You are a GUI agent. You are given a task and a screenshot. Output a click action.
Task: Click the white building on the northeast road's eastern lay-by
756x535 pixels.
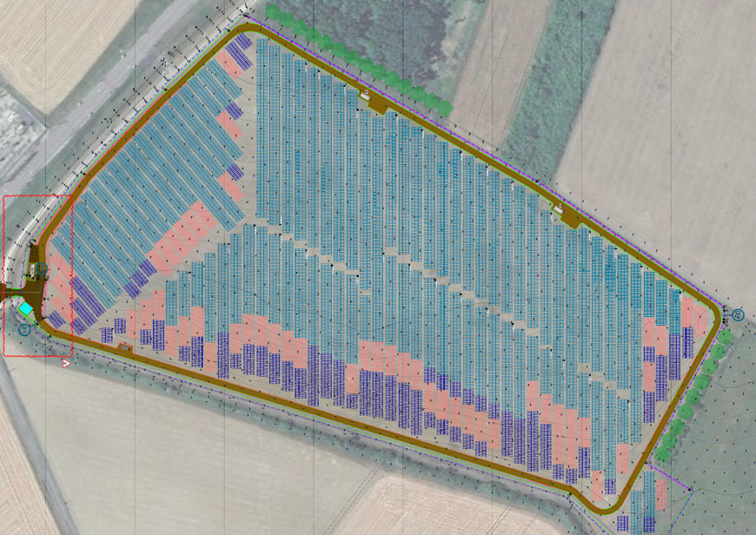(x=560, y=208)
